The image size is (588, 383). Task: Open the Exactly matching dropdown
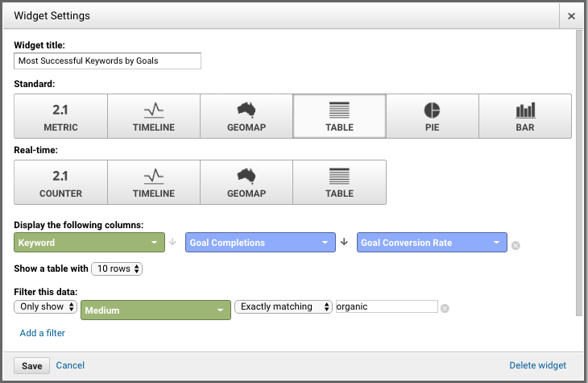(284, 306)
